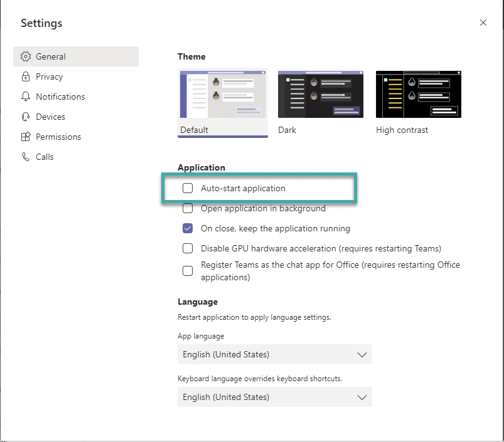Screen dimensions: 504x442
Task: Click the App language dropdown chevron arrow
Action: [x=362, y=354]
